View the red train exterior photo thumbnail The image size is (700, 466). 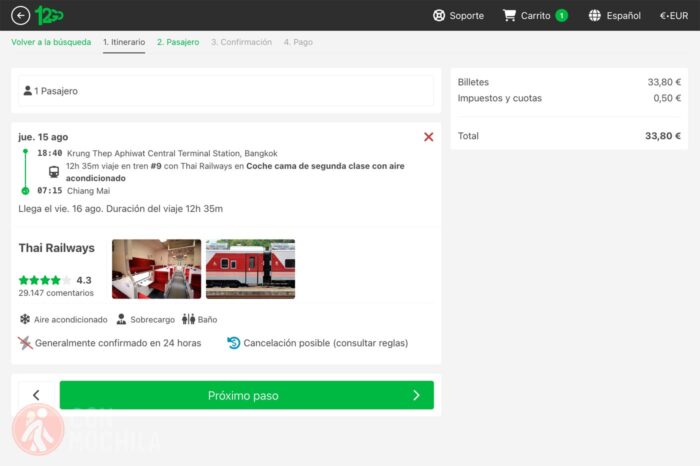pos(250,269)
